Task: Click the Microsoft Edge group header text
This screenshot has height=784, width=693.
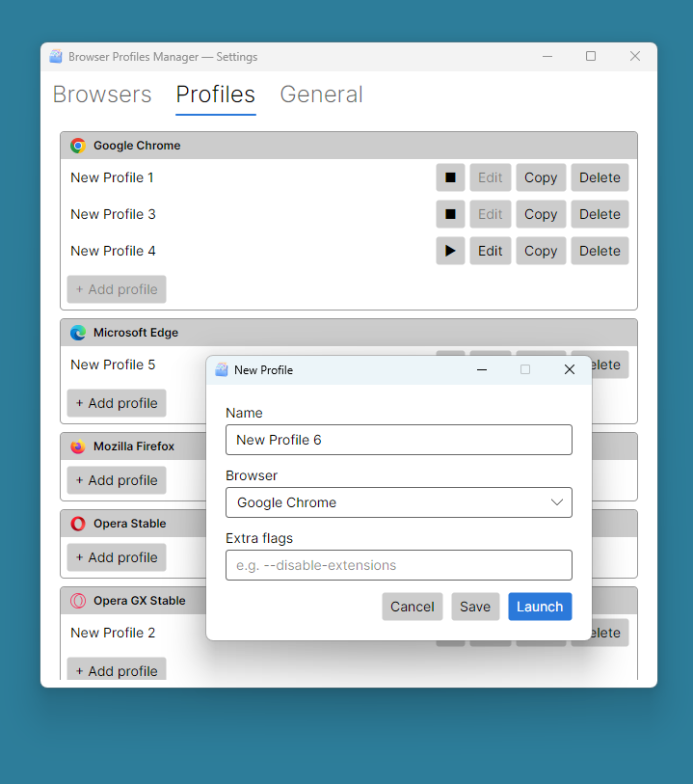Action: click(x=136, y=333)
